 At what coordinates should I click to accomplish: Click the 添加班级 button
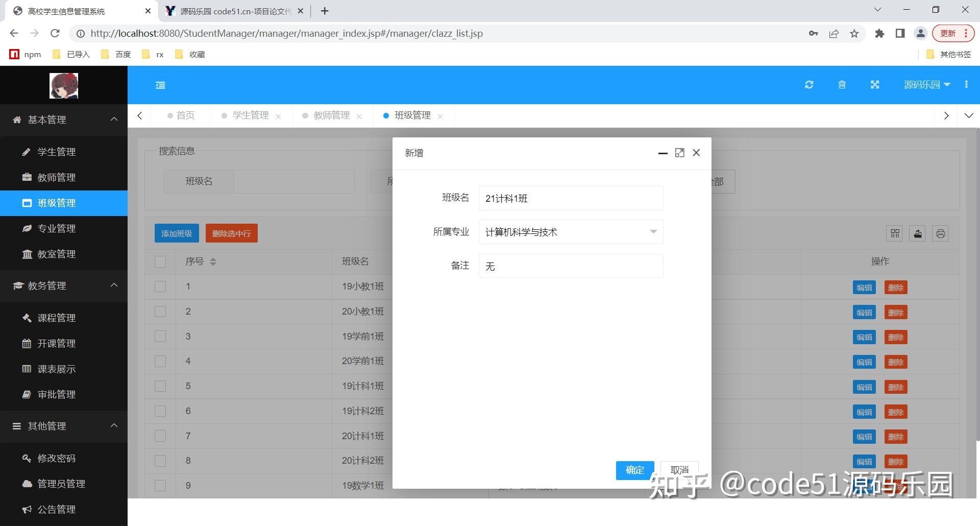(x=176, y=233)
